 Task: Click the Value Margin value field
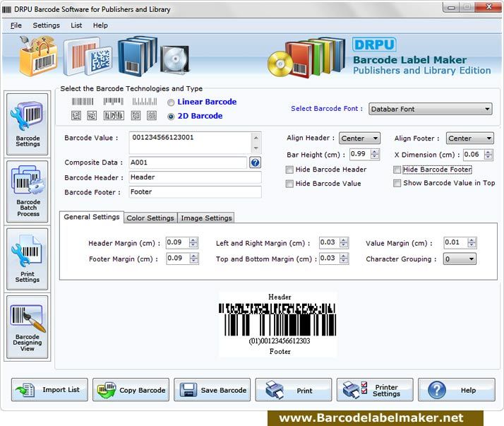tap(456, 242)
